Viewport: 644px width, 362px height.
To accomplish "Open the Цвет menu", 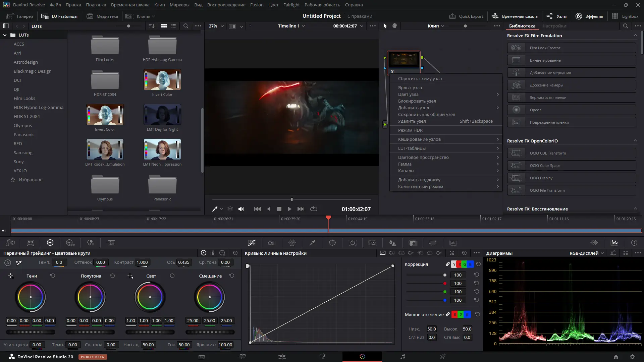I will point(273,5).
